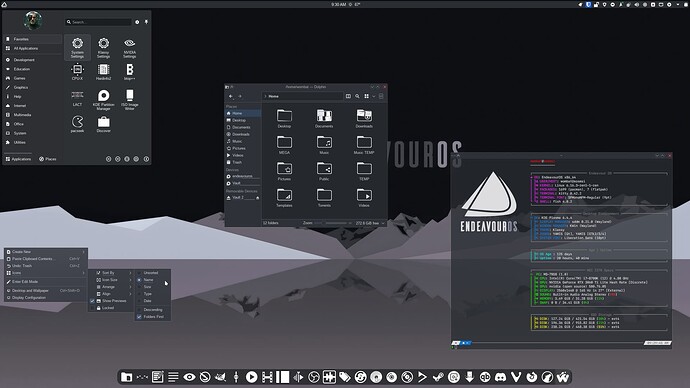
Task: Click the Home breadcrumb in Dolphin's location bar
Action: 273,96
